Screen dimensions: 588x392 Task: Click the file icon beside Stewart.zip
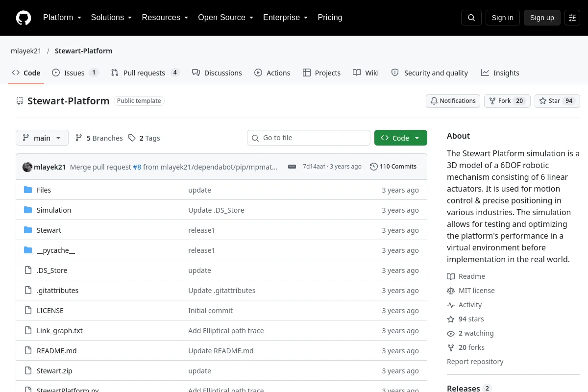[x=28, y=371]
